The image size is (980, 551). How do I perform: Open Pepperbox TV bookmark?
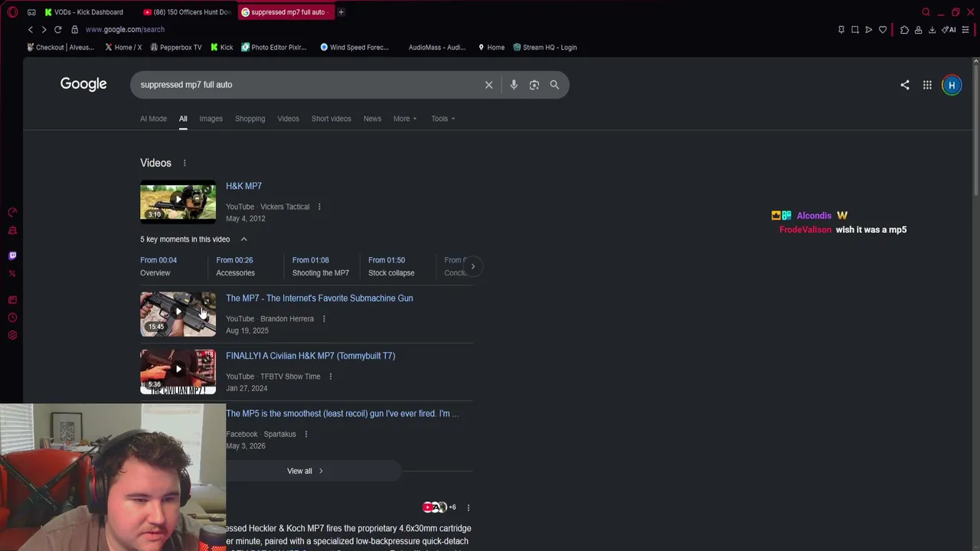pos(175,47)
